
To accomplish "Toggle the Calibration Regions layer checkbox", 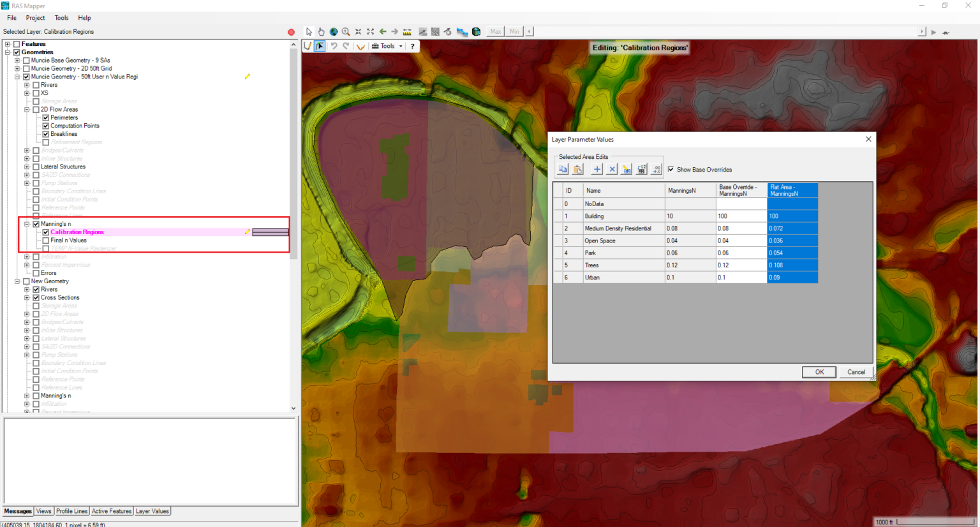I will pyautogui.click(x=46, y=232).
